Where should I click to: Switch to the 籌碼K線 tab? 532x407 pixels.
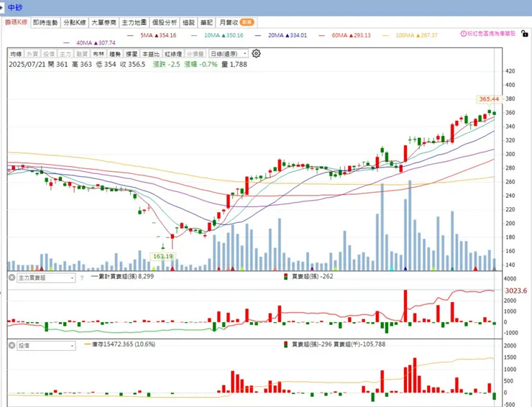pyautogui.click(x=16, y=22)
